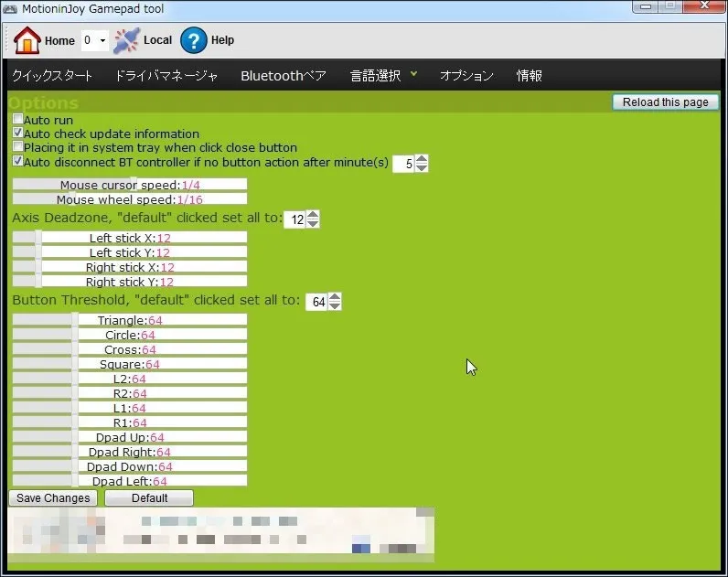Click the gamepad icon in title bar
Viewport: 728px width, 577px height.
10,8
